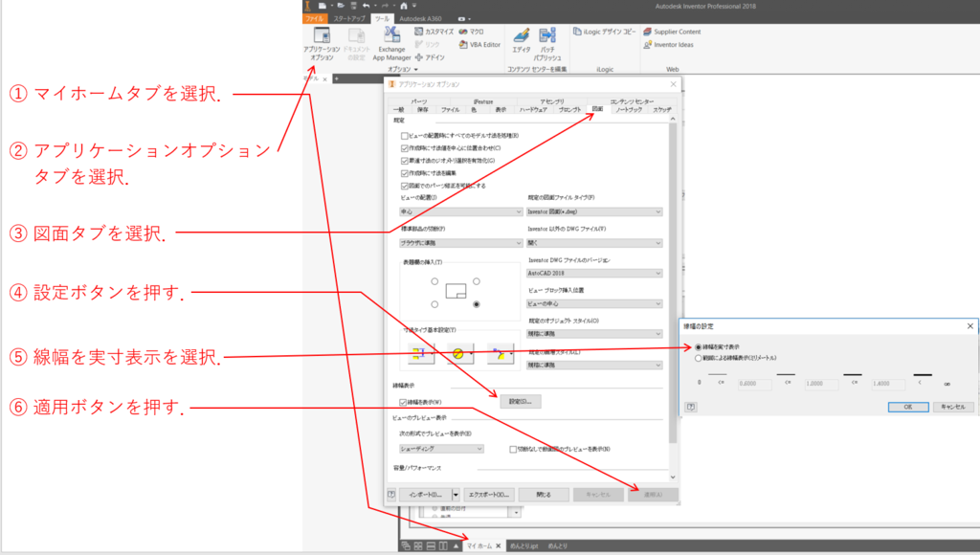Open the ビューの配置 dropdown showing 中心

tap(461, 211)
